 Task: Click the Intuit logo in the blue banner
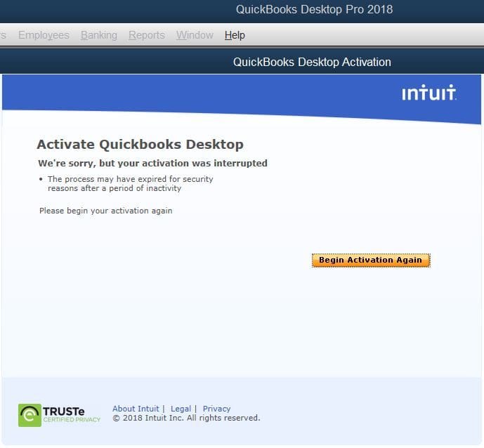(x=429, y=92)
